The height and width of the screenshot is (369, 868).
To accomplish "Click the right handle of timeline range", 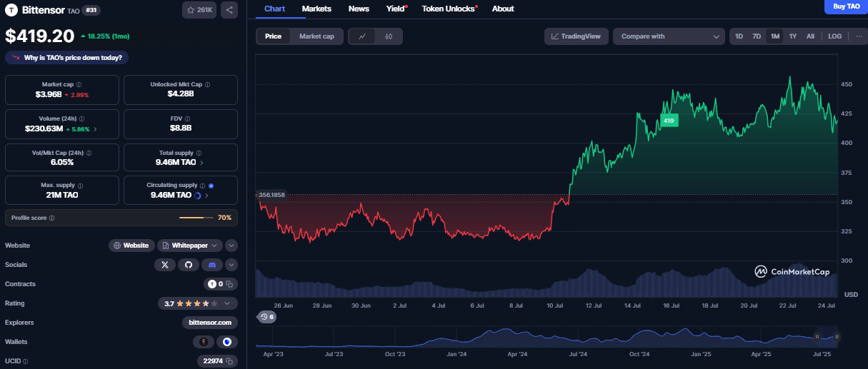I will click(x=837, y=337).
